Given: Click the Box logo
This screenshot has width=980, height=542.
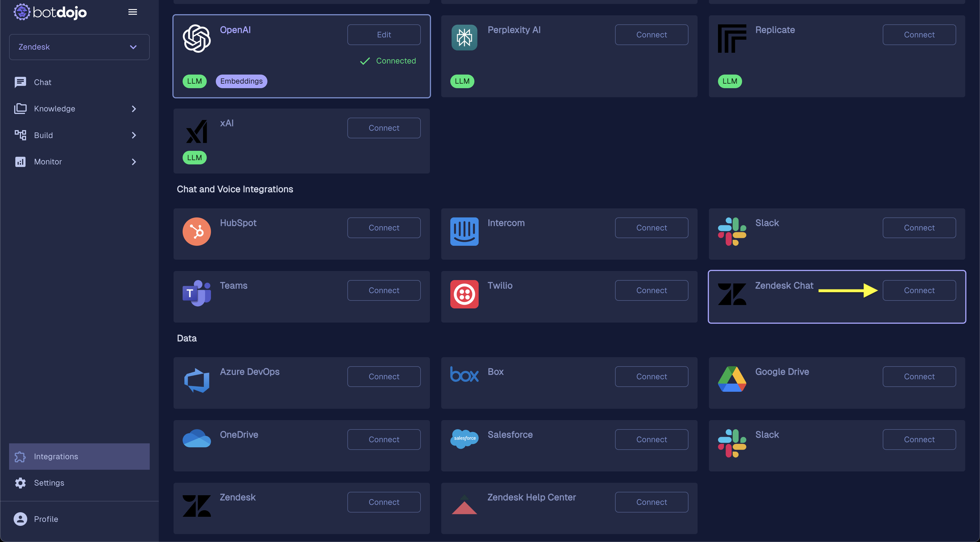Looking at the screenshot, I should [x=464, y=374].
